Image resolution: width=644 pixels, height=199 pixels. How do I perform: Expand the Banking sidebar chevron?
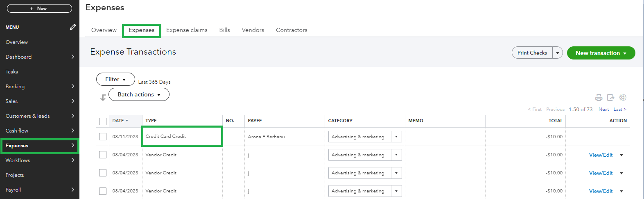(x=72, y=86)
